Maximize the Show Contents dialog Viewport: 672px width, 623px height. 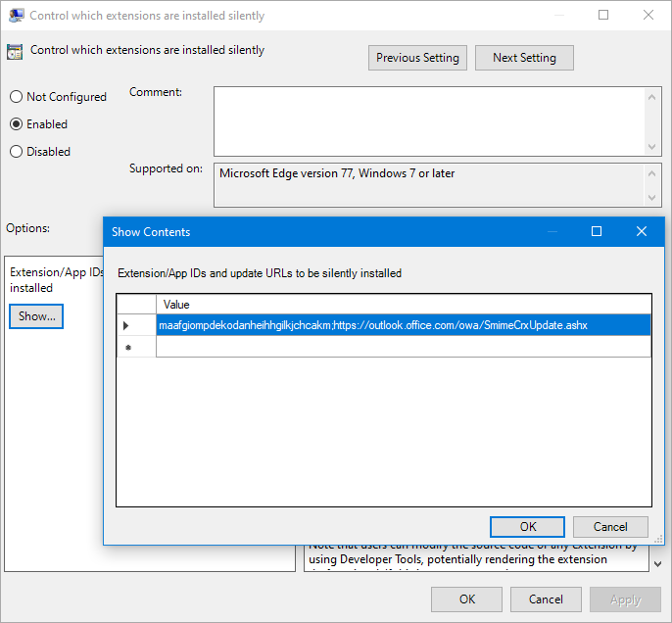click(597, 231)
